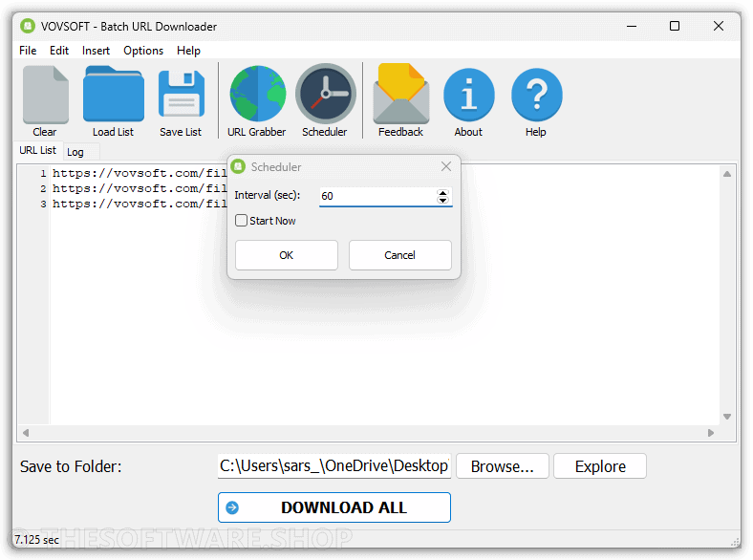
Task: Click the horizontal scrollbar left arrow
Action: 26,433
